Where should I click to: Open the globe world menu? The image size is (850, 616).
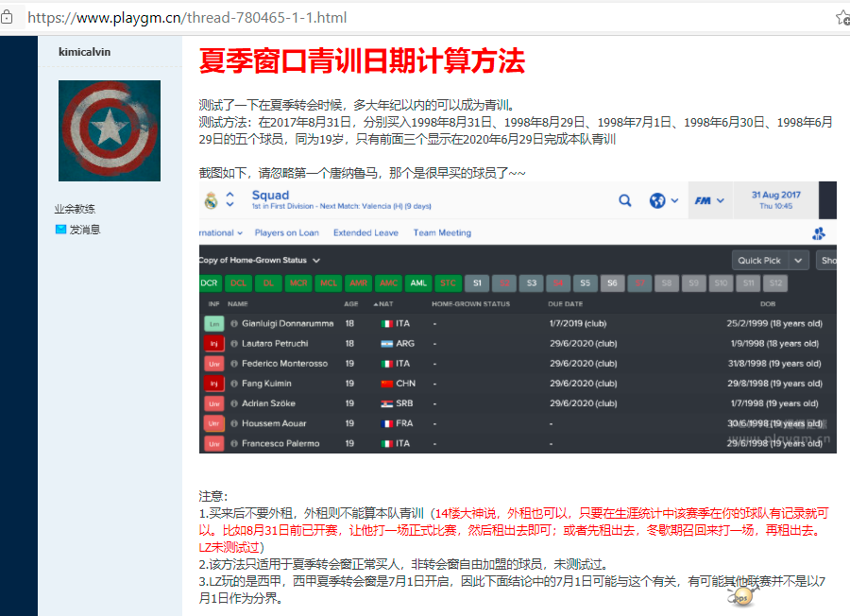[664, 200]
